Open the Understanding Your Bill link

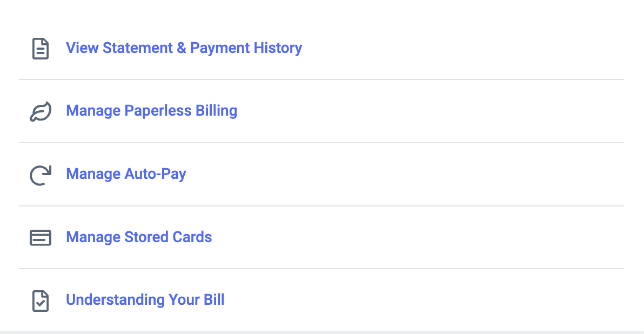click(x=145, y=299)
